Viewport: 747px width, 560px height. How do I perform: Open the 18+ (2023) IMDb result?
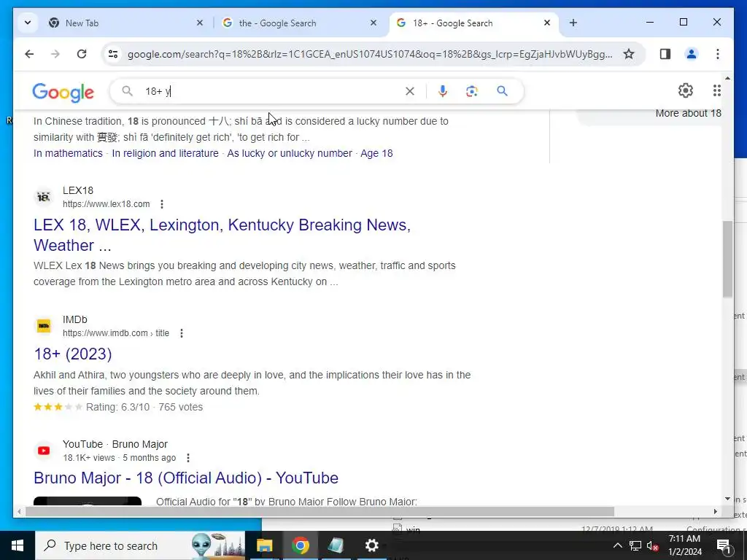tap(73, 354)
